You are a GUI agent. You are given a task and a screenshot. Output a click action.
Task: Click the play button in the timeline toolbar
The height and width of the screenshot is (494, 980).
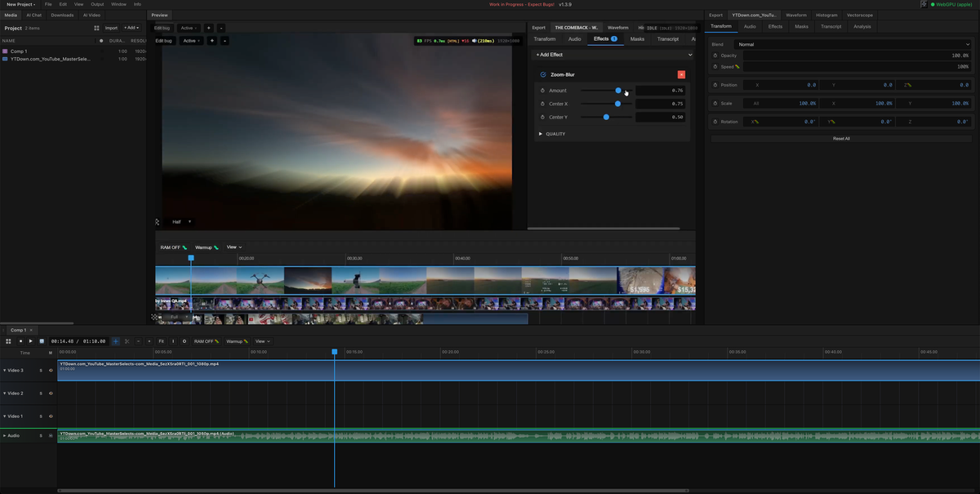pyautogui.click(x=31, y=341)
